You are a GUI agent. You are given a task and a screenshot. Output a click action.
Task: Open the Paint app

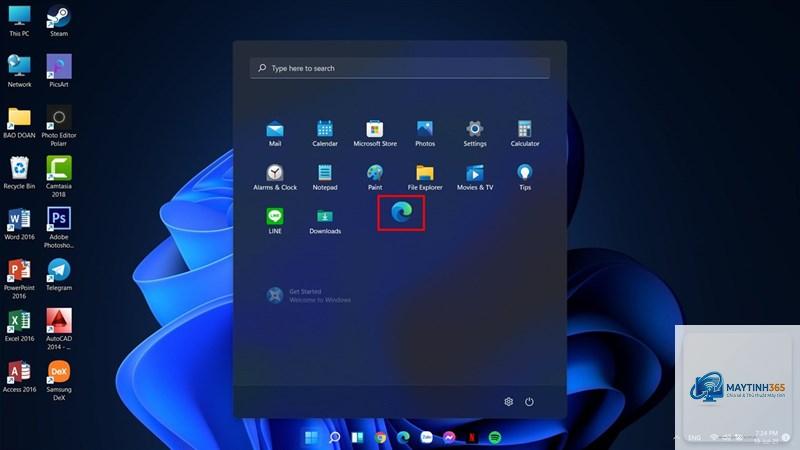(374, 177)
